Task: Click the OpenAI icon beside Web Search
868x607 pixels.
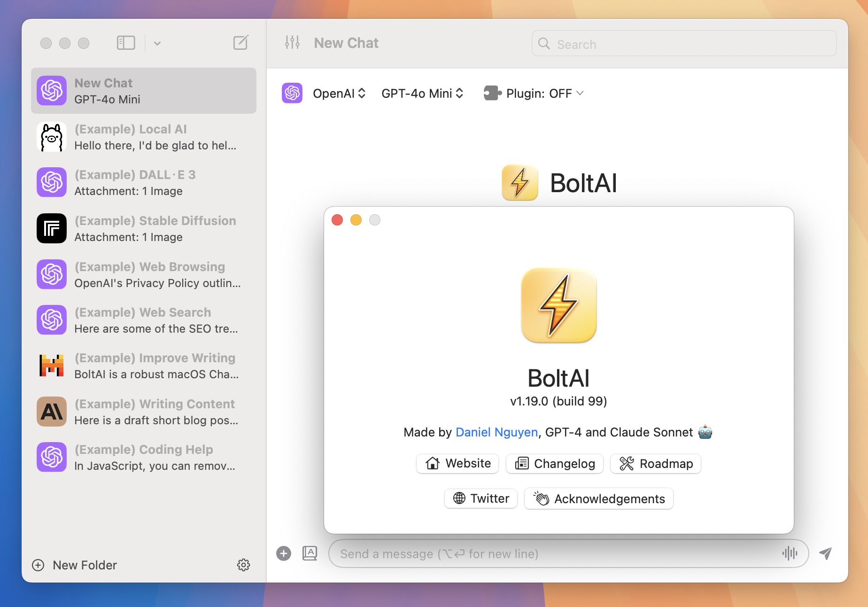Action: pyautogui.click(x=52, y=320)
